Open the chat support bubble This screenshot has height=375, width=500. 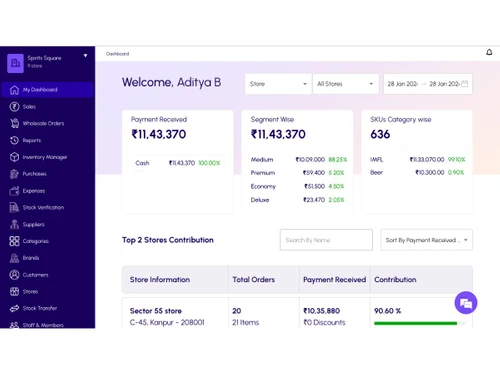click(x=466, y=303)
